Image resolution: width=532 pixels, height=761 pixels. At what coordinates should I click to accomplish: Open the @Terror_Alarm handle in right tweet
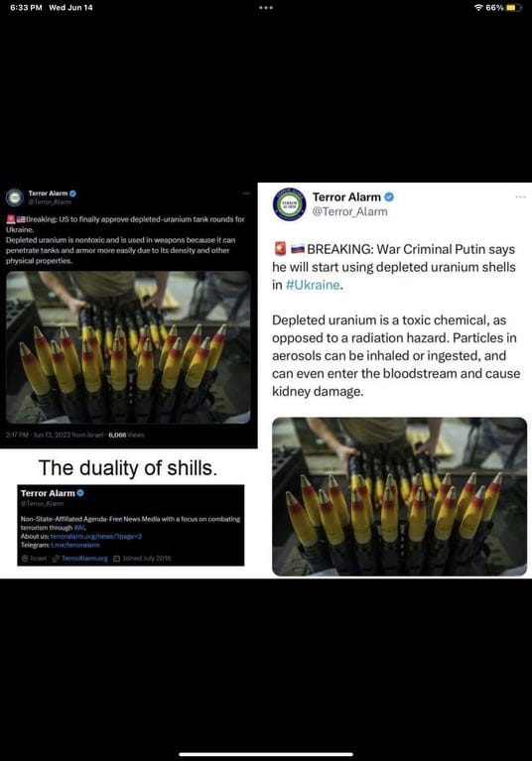point(349,211)
